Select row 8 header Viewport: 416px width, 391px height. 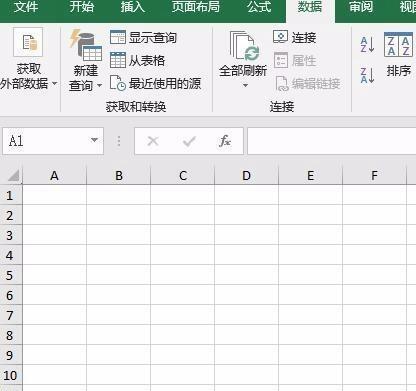pos(11,335)
